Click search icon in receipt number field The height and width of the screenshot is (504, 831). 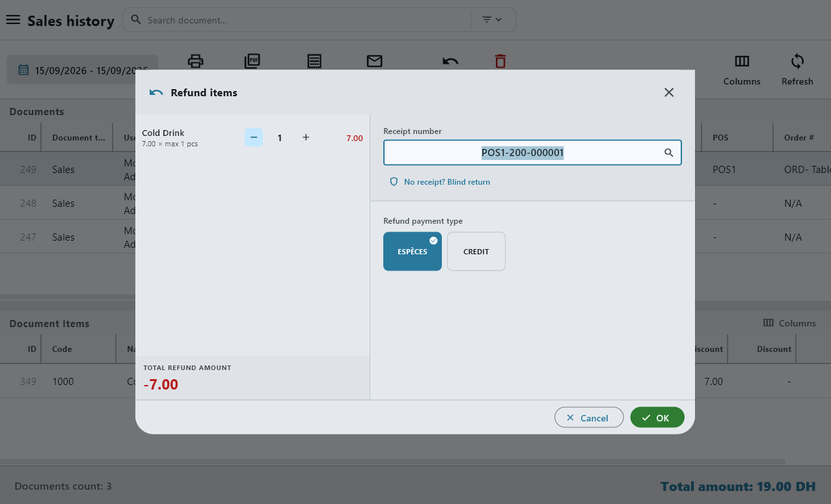669,153
